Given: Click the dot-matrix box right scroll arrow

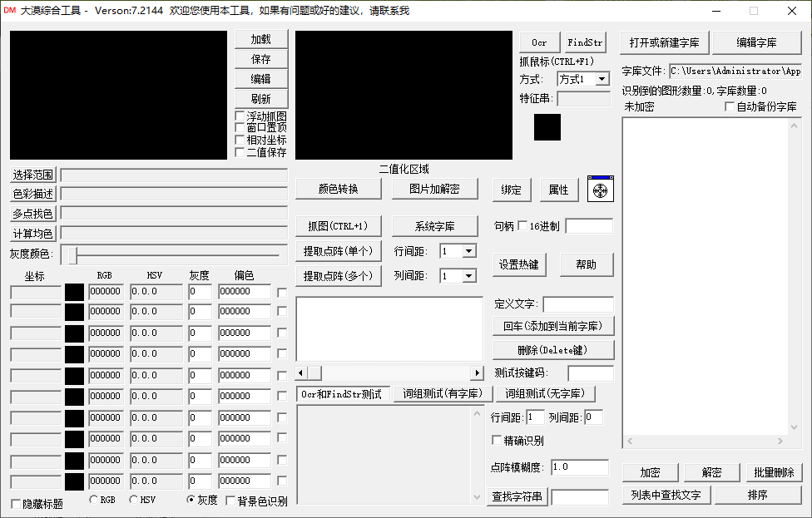Looking at the screenshot, I should click(x=477, y=373).
